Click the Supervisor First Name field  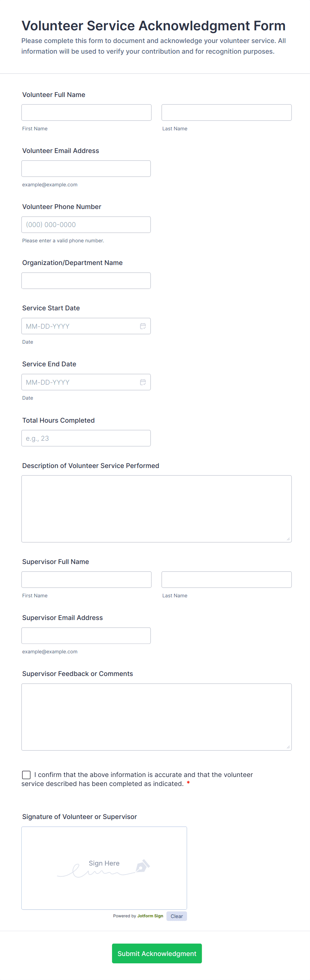[x=86, y=579]
